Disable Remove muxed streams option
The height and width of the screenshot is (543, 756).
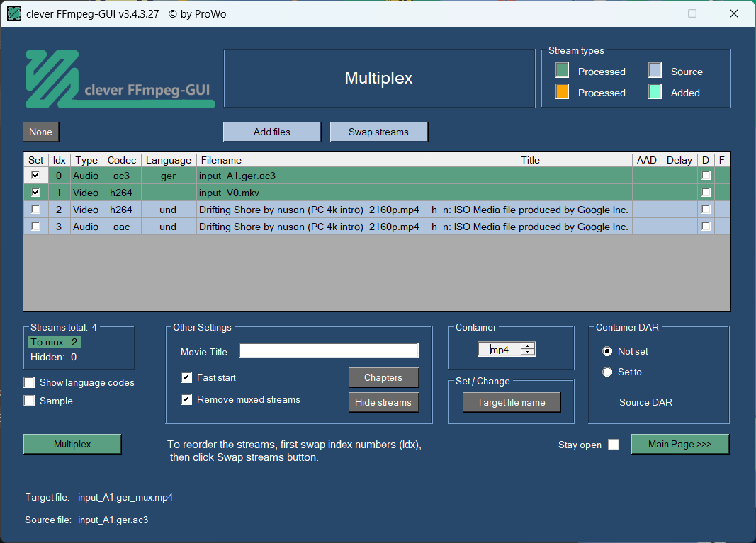tap(186, 399)
